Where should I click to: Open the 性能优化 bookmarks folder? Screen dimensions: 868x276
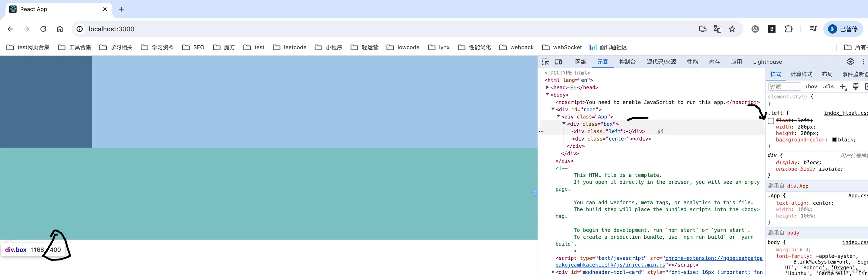(x=474, y=47)
